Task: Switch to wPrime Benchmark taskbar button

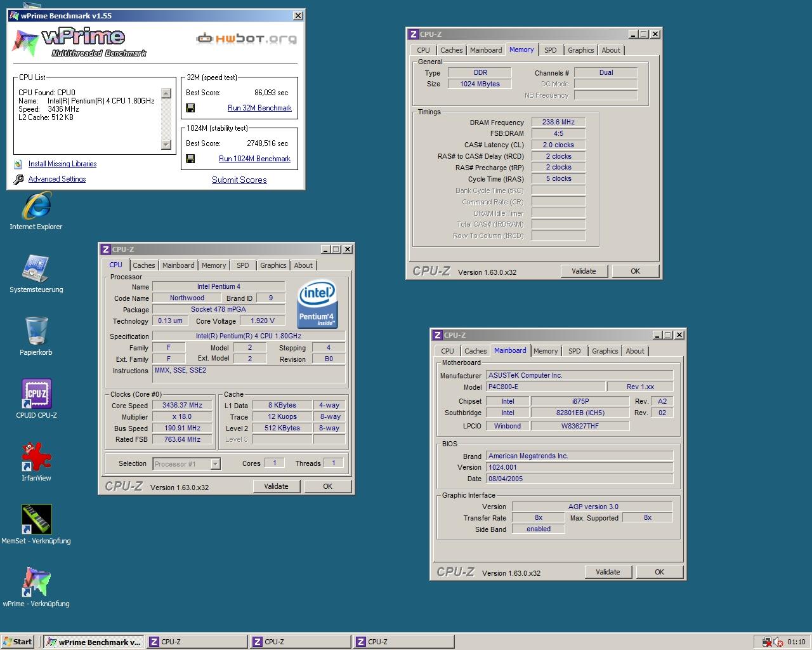Action: coord(94,642)
